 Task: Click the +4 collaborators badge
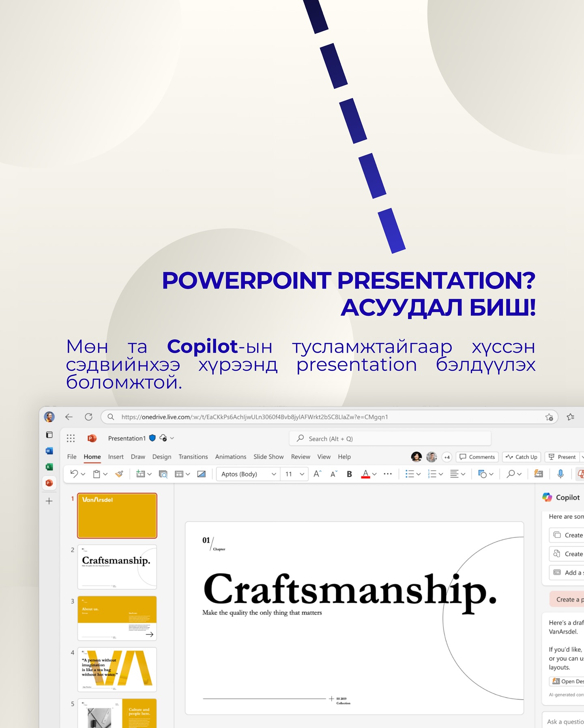pyautogui.click(x=447, y=457)
